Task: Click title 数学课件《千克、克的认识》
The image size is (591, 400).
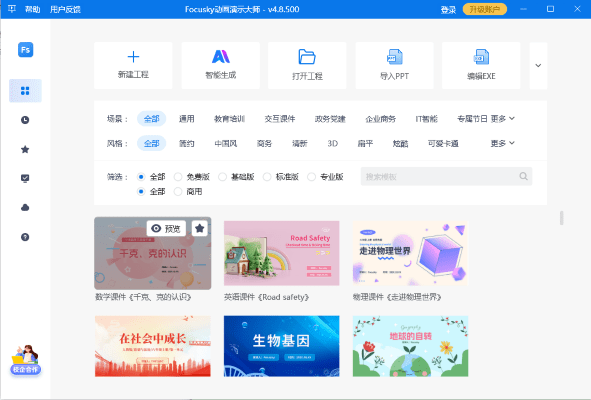Action: coord(143,297)
